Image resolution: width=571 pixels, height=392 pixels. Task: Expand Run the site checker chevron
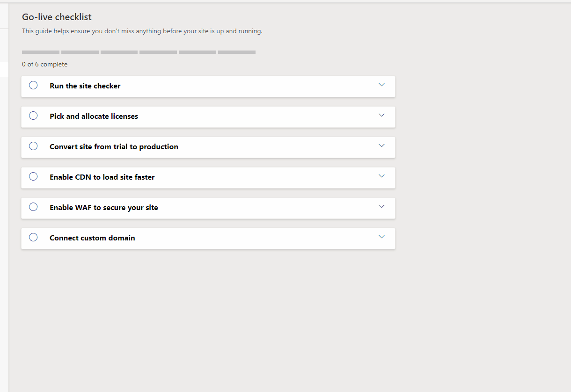point(381,85)
